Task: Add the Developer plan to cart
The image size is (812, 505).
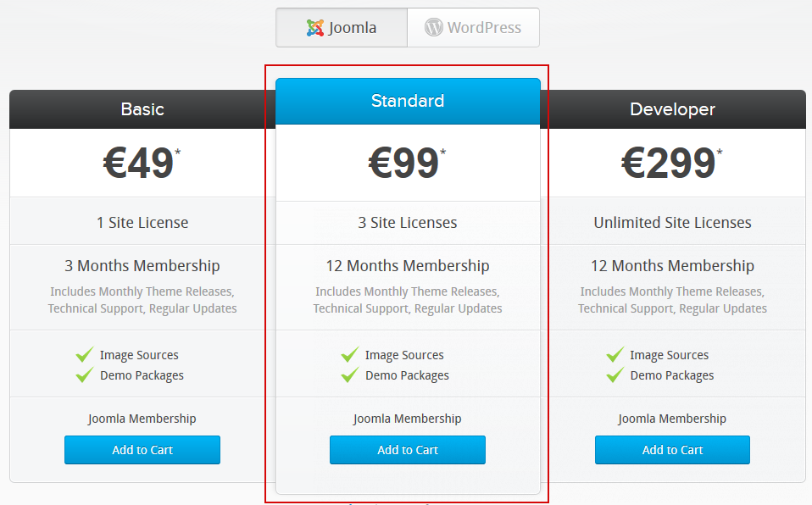Action: [672, 450]
